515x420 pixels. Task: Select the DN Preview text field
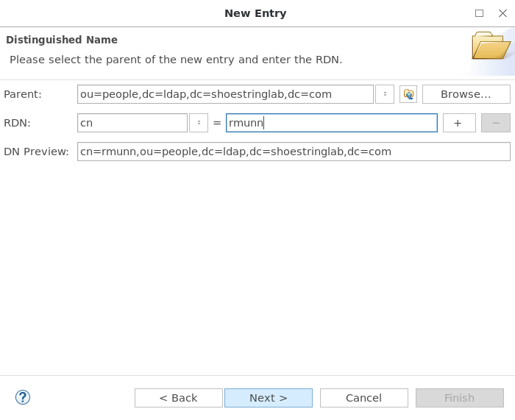[x=294, y=152]
